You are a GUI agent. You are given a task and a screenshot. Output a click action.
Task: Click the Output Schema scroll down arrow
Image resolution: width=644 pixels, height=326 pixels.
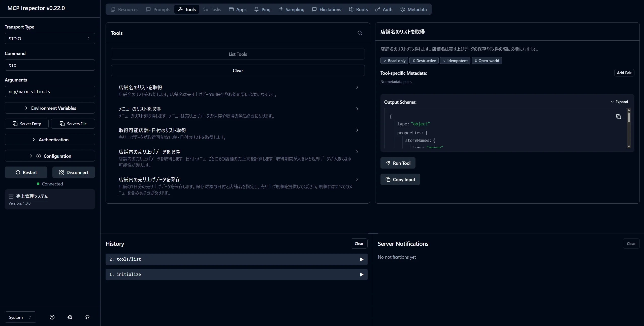[x=629, y=146]
